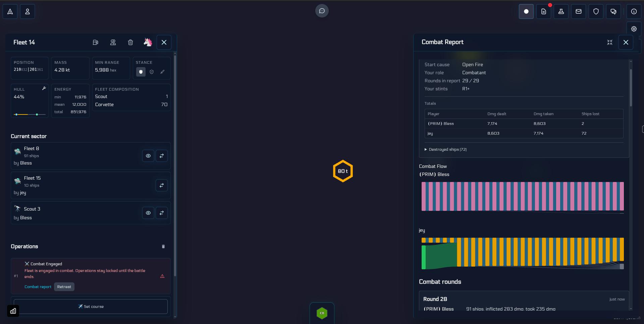644x324 pixels.
Task: Open the bar chart stats icon at bottom-left
Action: click(13, 311)
